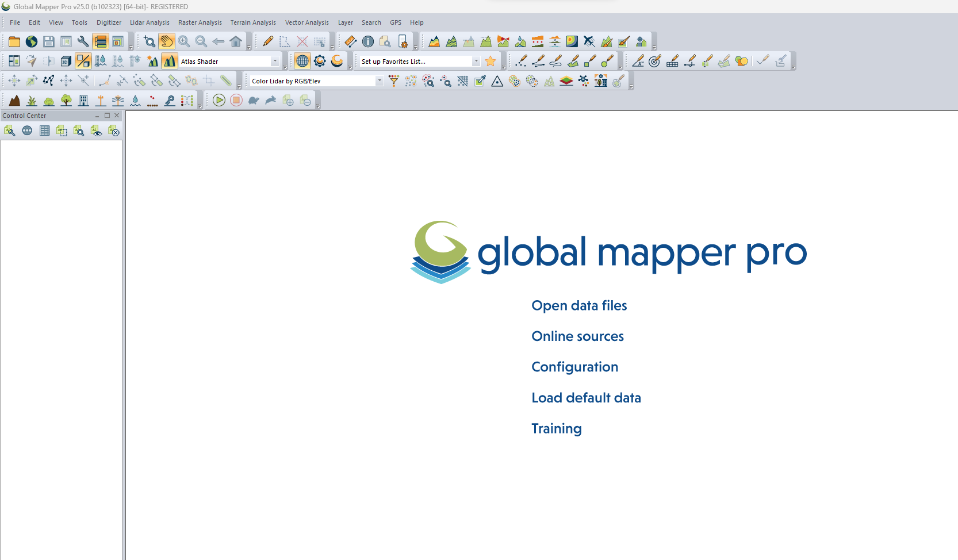Open the Metadata table icon in Control Center
Screen dimensions: 958x560
tap(44, 131)
